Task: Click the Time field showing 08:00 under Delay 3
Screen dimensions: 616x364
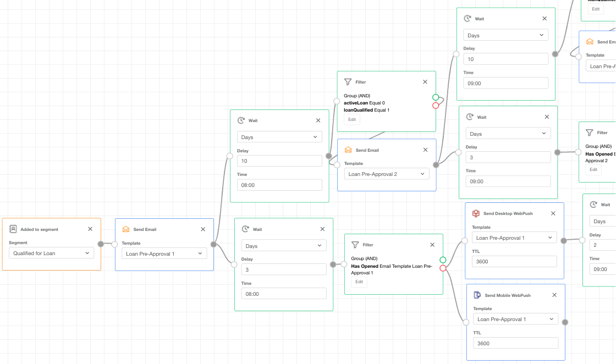Action: [x=284, y=294]
